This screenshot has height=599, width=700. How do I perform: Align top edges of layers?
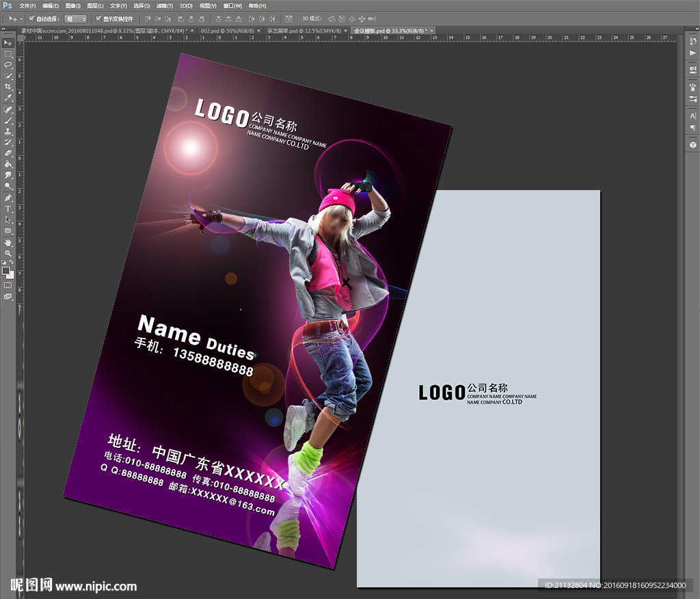pos(148,18)
